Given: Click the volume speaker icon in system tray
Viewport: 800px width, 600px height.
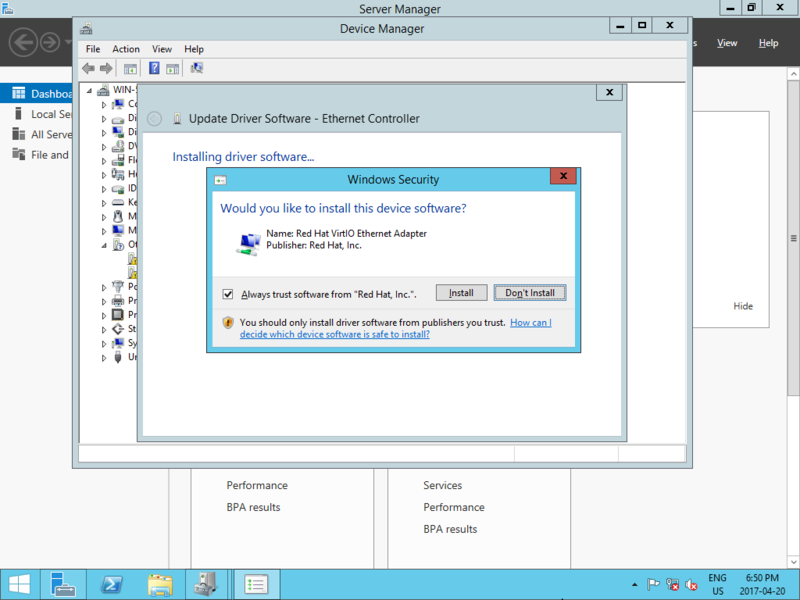Looking at the screenshot, I should (691, 585).
